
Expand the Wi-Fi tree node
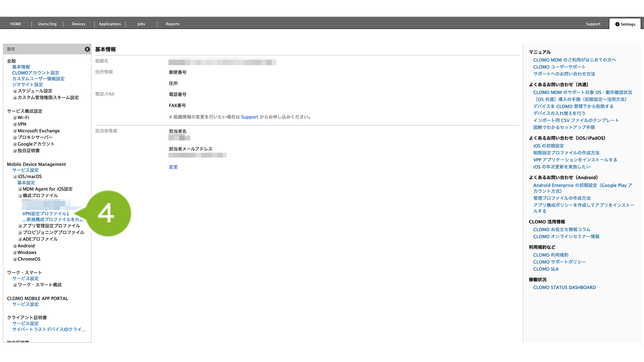15,118
